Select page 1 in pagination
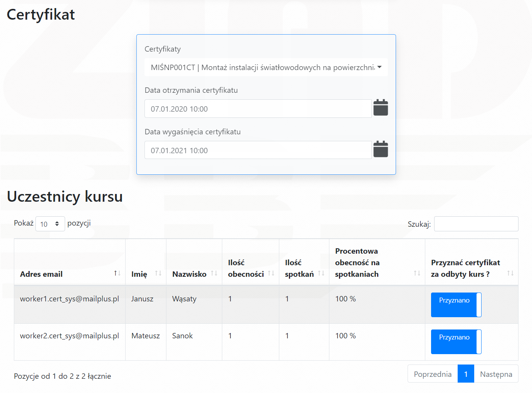 (466, 374)
